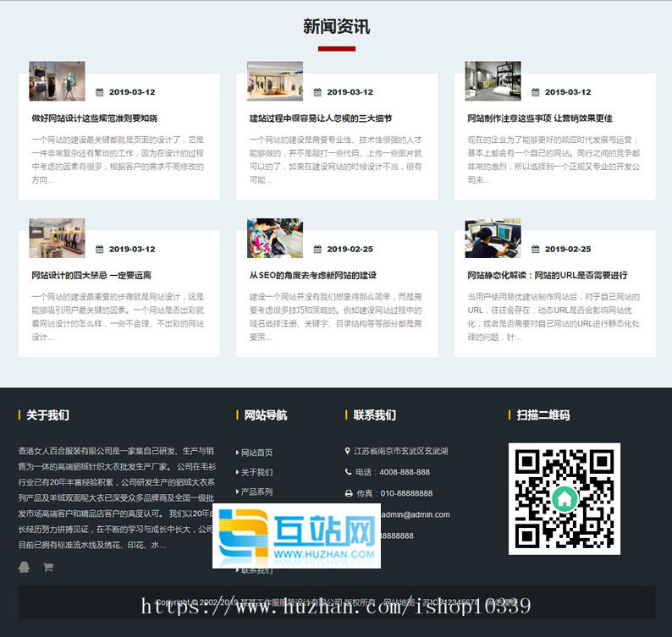Click the computer operator thumbnail on last news card

tap(493, 239)
